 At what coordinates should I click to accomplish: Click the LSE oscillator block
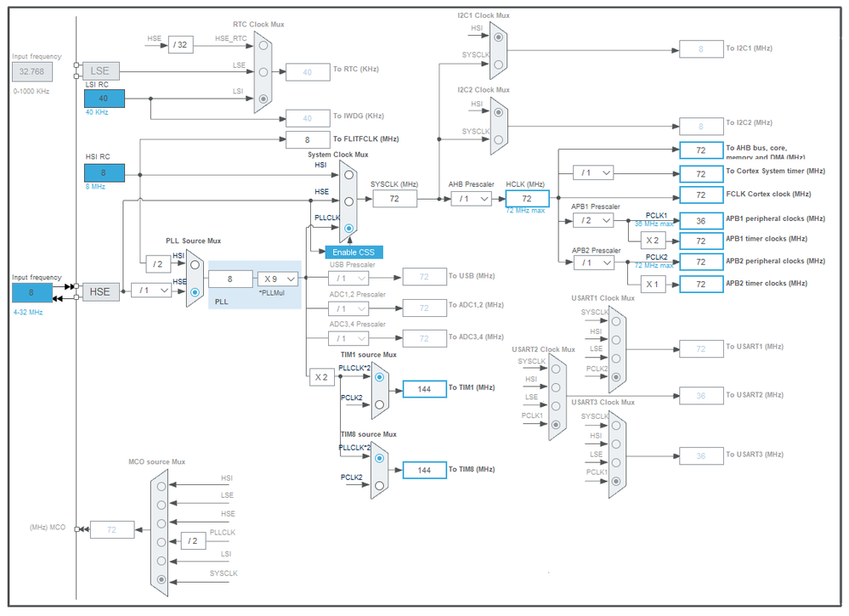(100, 71)
